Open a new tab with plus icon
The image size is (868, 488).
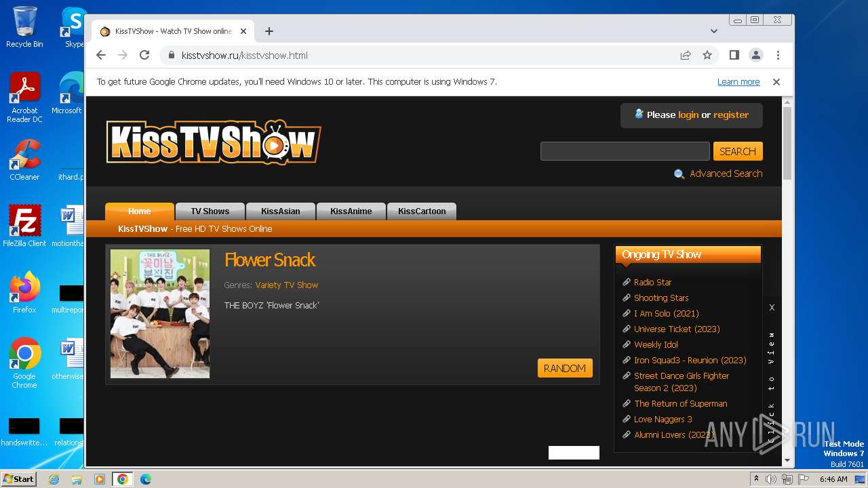click(x=269, y=31)
